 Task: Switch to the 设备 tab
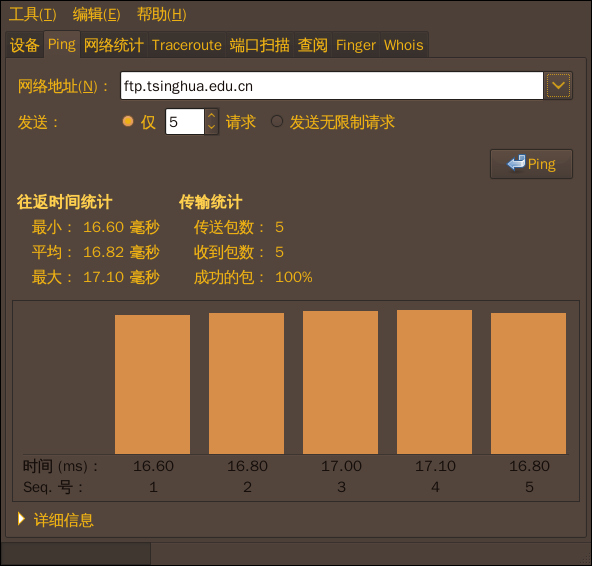click(x=25, y=45)
